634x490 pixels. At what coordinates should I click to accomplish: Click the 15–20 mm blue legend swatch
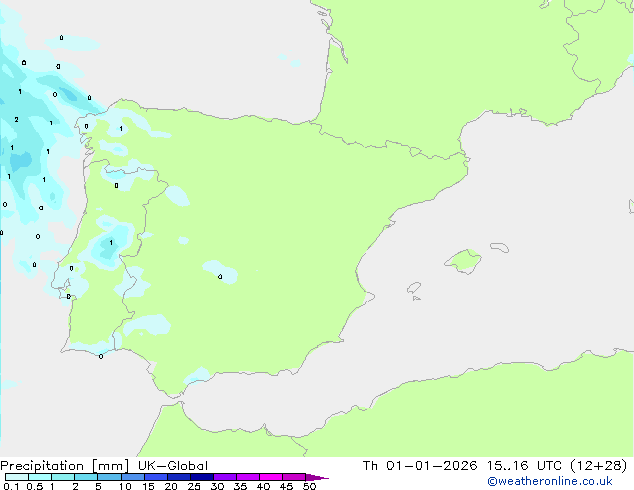coord(156,477)
